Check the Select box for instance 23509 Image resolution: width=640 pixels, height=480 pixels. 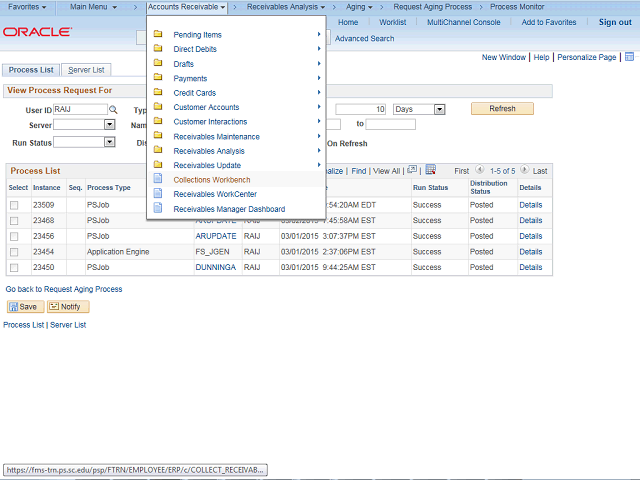point(14,205)
